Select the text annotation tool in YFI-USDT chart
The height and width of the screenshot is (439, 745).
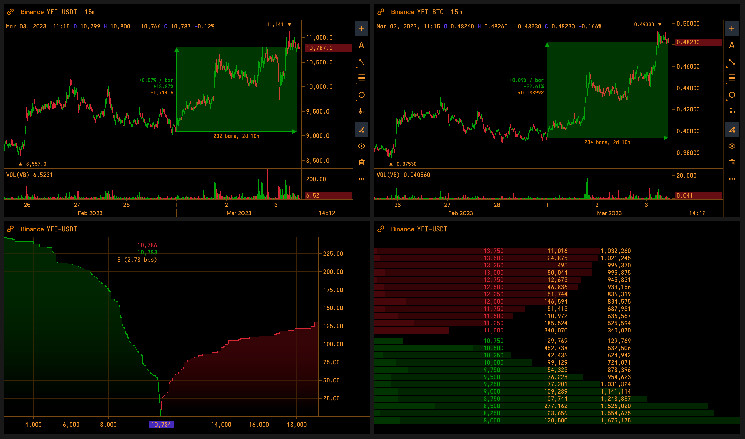(361, 45)
